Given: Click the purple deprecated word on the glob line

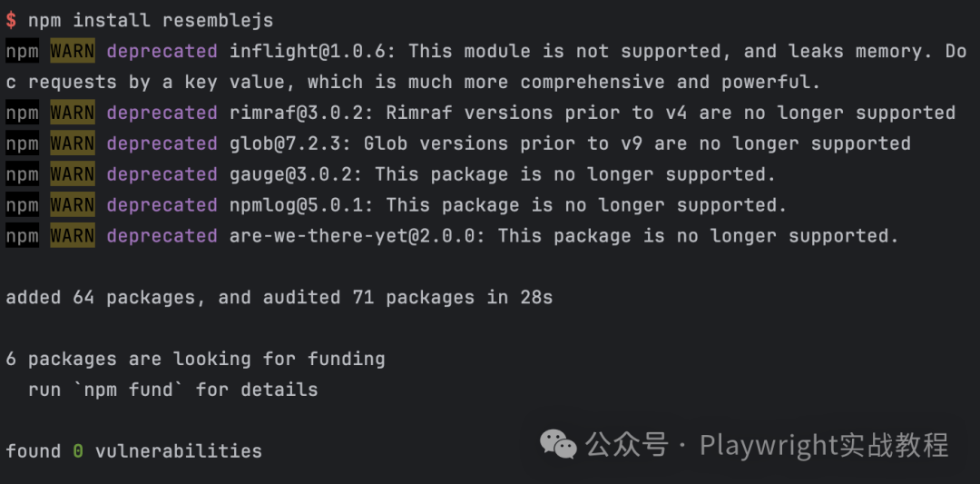Looking at the screenshot, I should (x=162, y=143).
